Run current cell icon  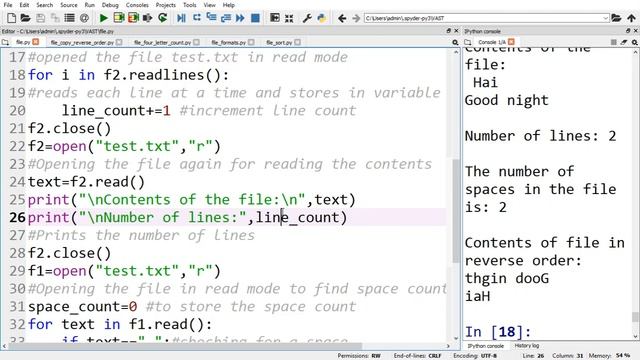119,18
